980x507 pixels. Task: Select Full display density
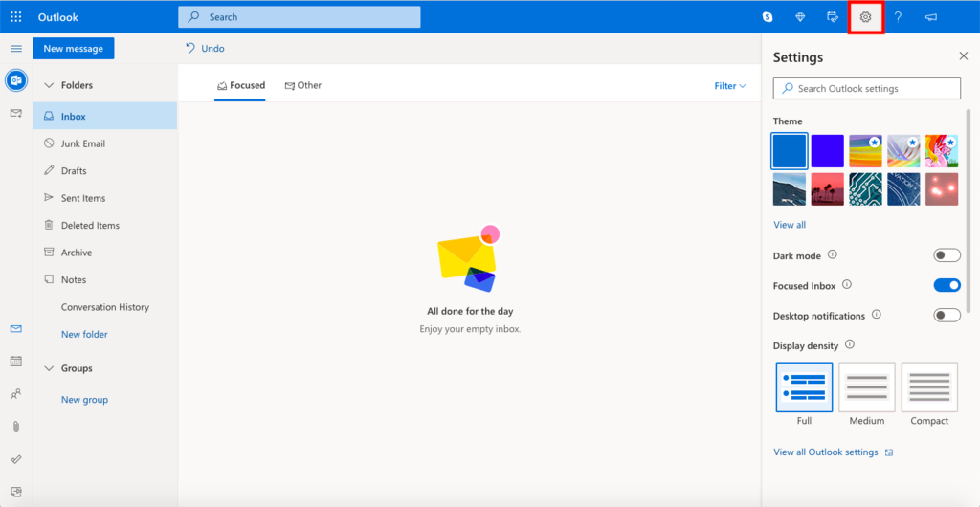pyautogui.click(x=804, y=387)
